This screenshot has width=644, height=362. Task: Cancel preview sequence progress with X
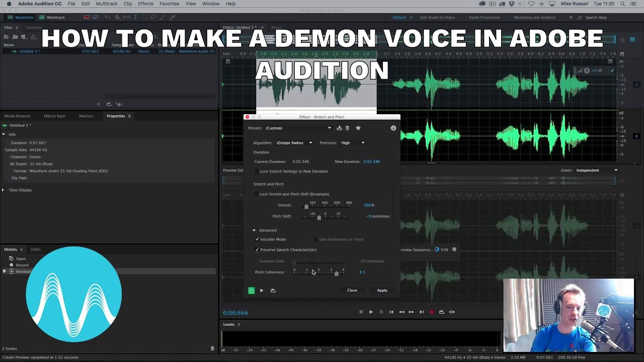pyautogui.click(x=454, y=249)
